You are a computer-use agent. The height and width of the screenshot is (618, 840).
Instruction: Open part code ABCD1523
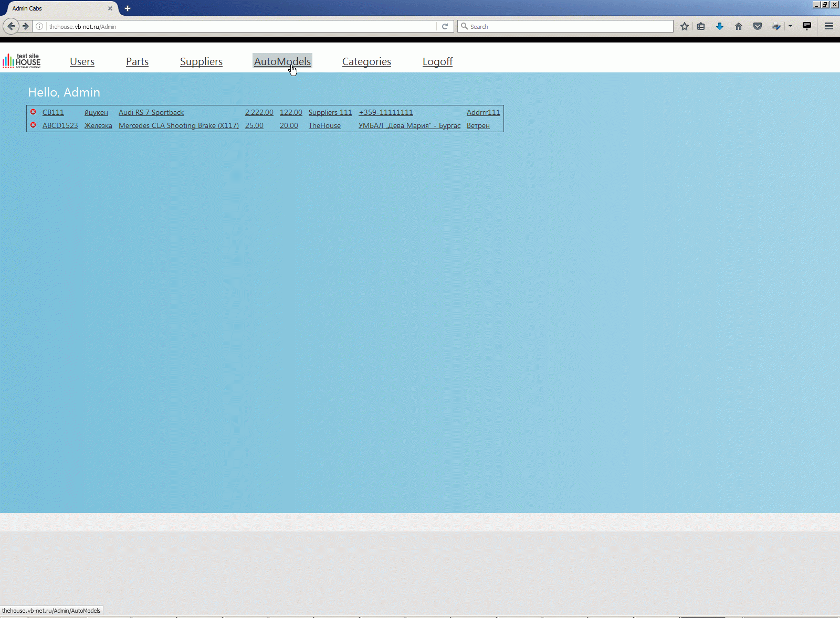point(60,125)
